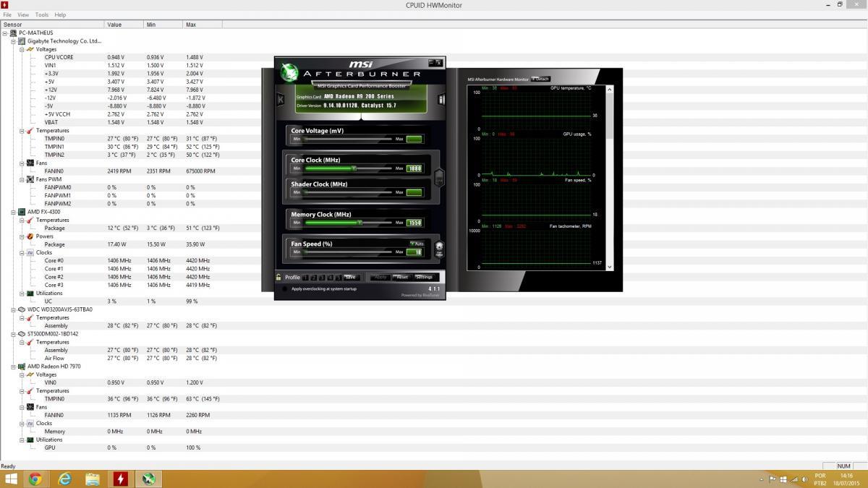Viewport: 868px width, 488px height.
Task: Collapse Voltages under AMD Radeon HD 7970
Action: pyautogui.click(x=22, y=374)
